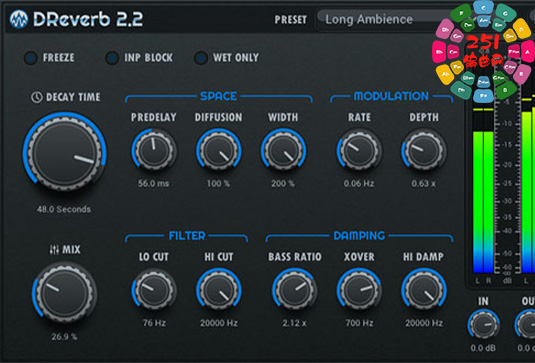This screenshot has width=535, height=363.
Task: Click the modulation DEPTH knob
Action: pyautogui.click(x=424, y=150)
